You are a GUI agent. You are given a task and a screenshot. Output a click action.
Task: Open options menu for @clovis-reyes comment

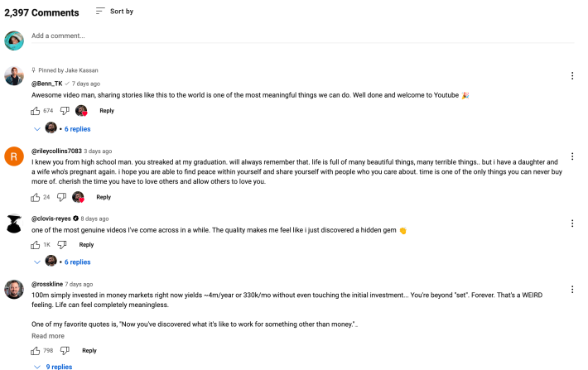coord(572,223)
